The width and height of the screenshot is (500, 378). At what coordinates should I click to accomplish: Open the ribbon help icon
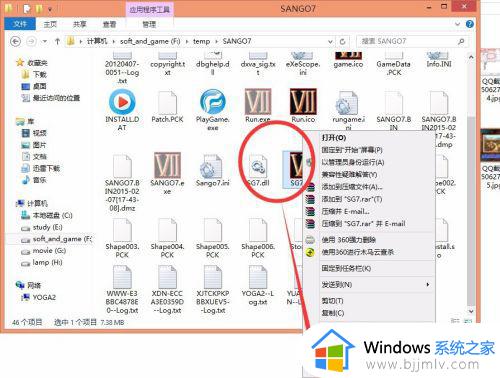470,24
